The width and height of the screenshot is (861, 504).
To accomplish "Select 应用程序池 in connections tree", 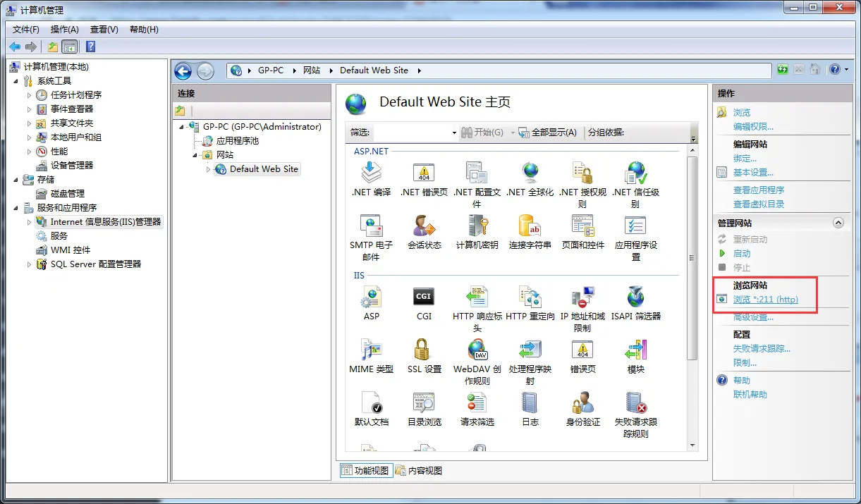I will (237, 141).
